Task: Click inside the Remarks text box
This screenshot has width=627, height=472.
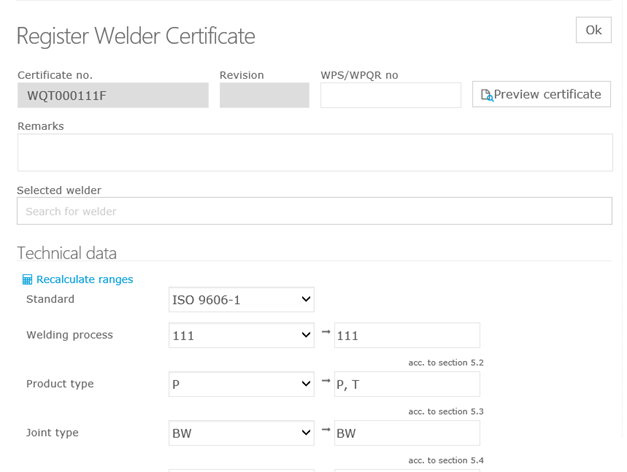Action: 314,153
